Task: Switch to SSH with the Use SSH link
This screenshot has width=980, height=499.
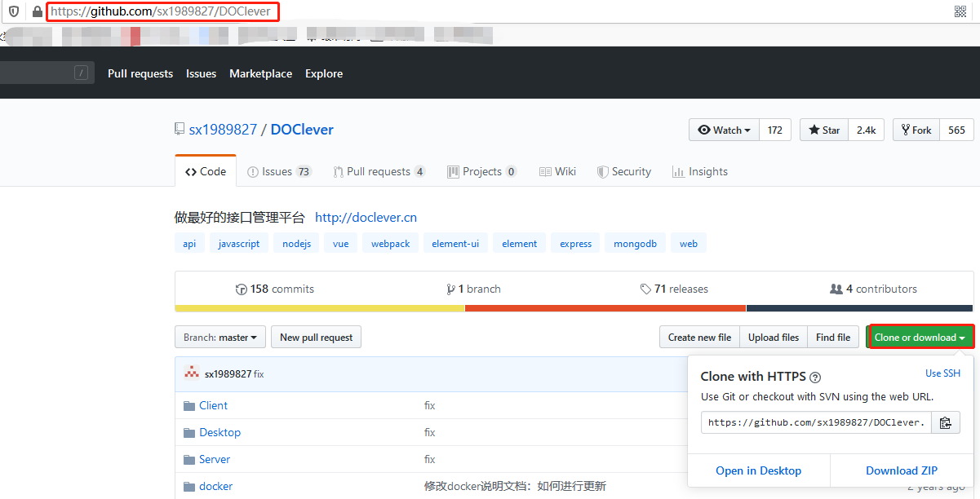Action: coord(942,373)
